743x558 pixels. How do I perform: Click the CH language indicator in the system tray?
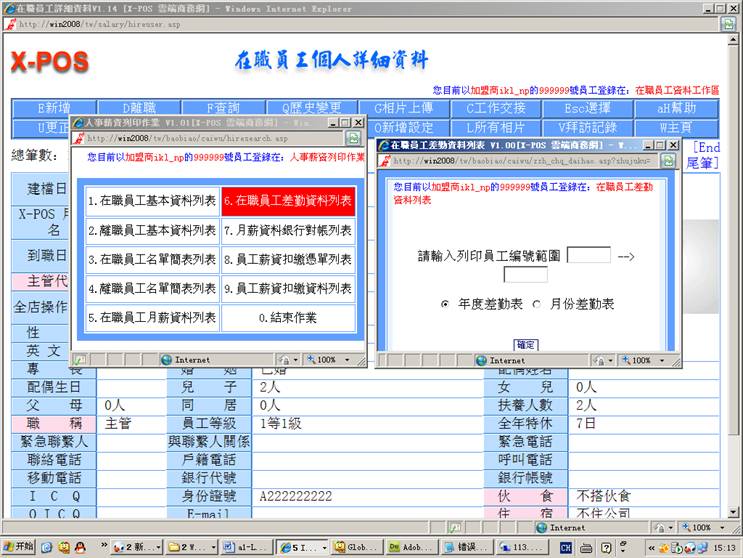[566, 547]
